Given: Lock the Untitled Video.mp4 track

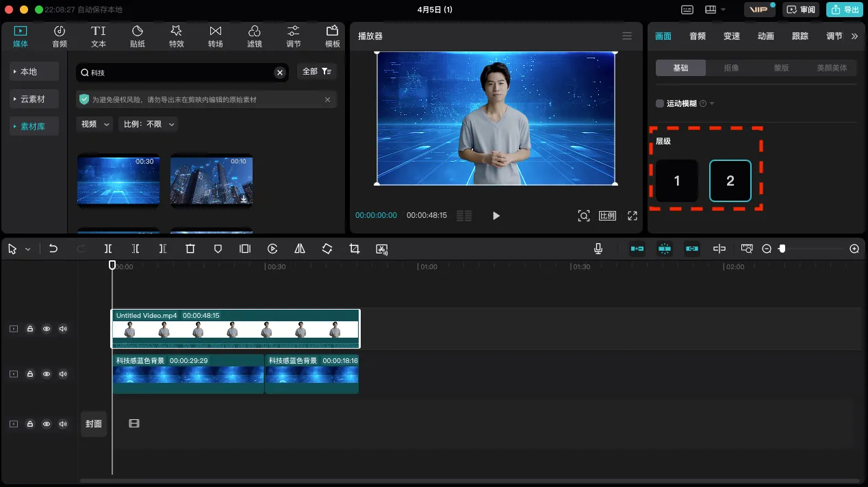Looking at the screenshot, I should tap(30, 329).
